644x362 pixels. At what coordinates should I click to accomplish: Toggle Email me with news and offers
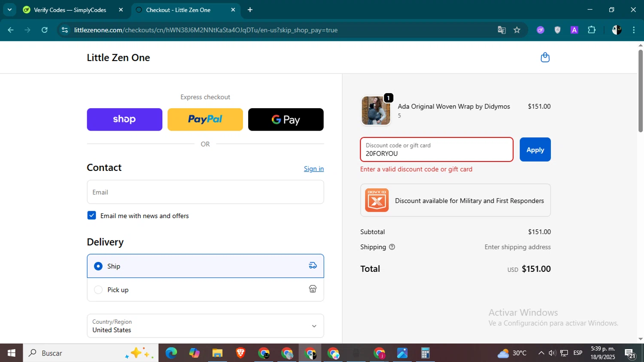tap(91, 216)
